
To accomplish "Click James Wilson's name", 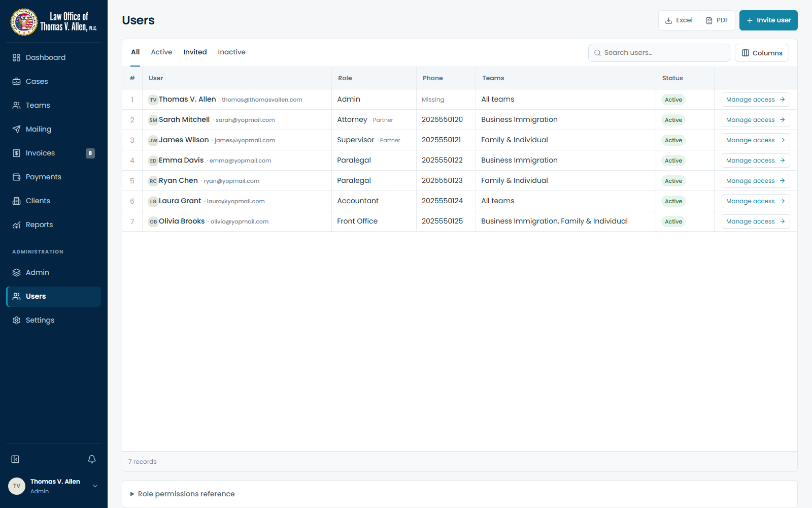I will (x=184, y=140).
